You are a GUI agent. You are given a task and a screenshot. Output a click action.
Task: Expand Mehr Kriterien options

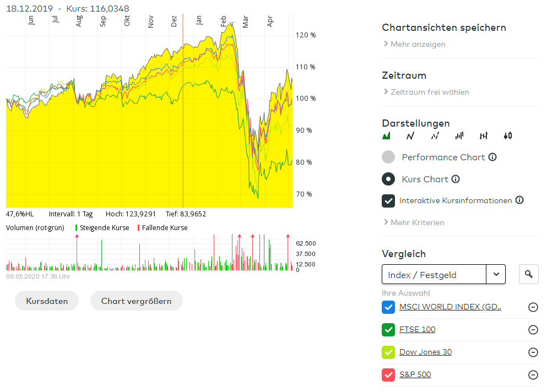point(417,222)
